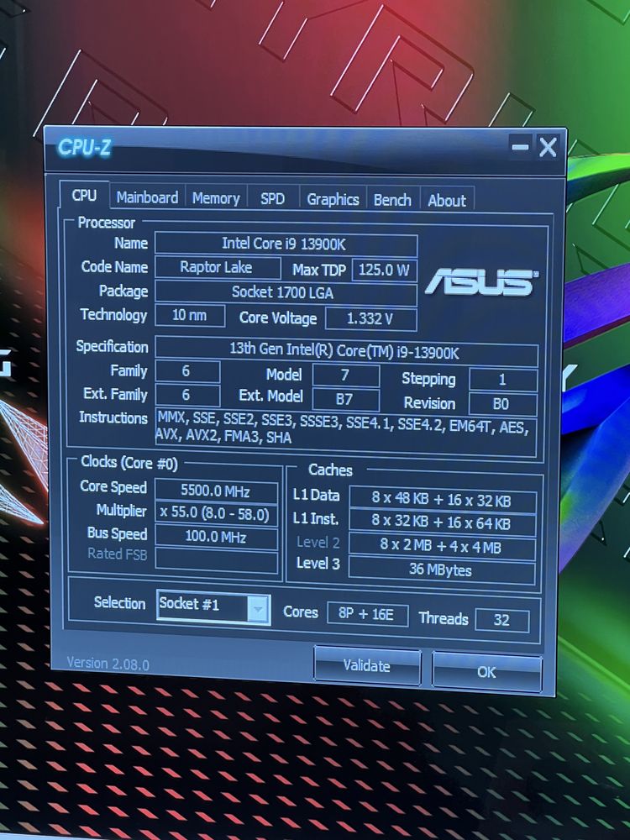This screenshot has width=630, height=840.
Task: Click the Bus Speed value 100.0 MHz
Action: 216,538
